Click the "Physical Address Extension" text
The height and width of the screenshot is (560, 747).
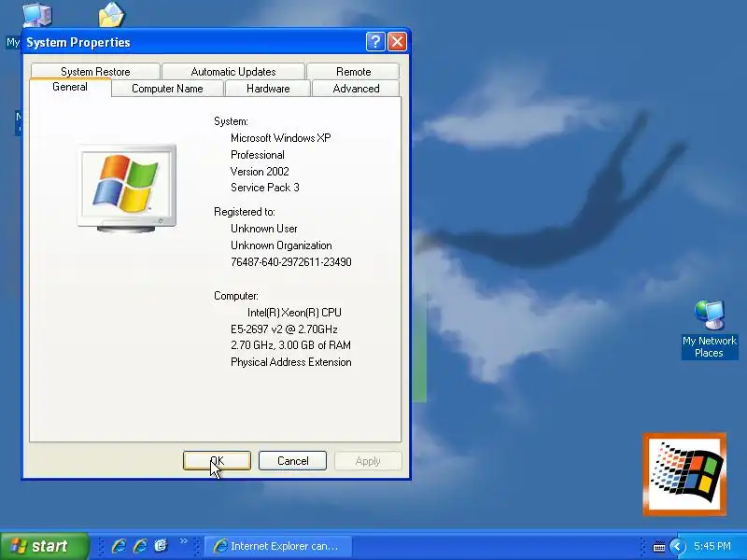click(x=291, y=362)
